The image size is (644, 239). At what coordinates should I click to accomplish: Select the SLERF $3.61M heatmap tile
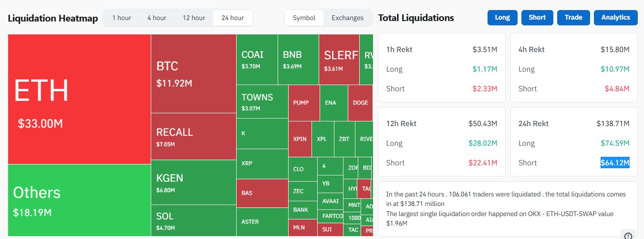pos(339,60)
